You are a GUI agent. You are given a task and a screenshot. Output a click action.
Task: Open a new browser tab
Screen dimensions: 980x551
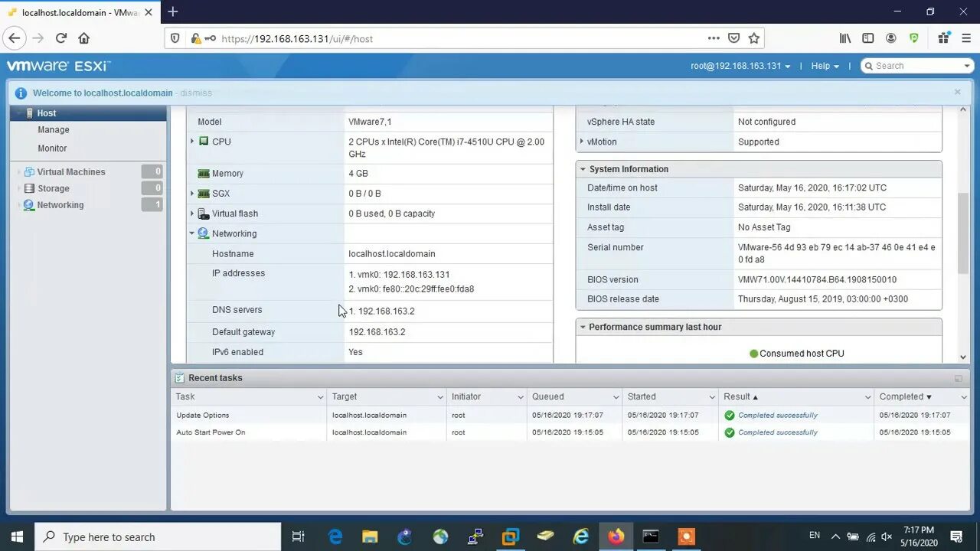(x=173, y=11)
